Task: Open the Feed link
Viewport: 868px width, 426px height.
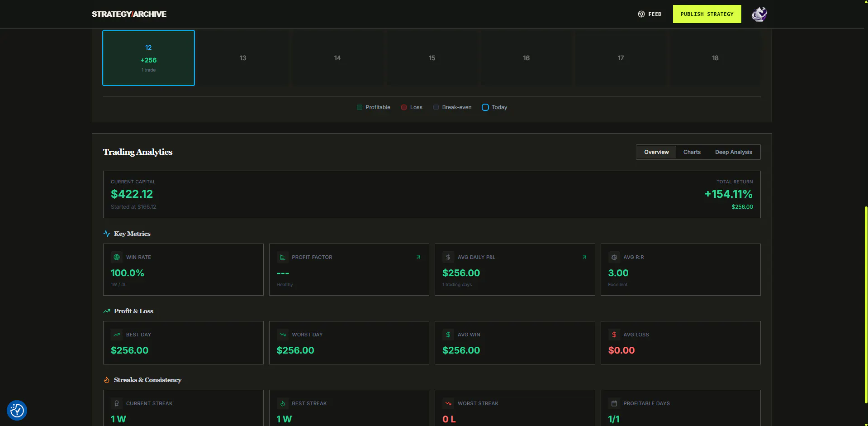Action: click(650, 14)
